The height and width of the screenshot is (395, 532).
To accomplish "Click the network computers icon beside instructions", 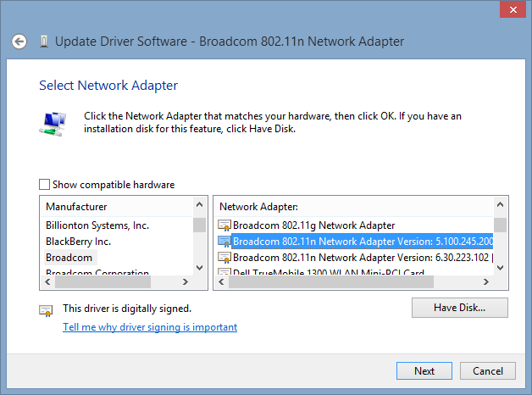I will pos(53,124).
